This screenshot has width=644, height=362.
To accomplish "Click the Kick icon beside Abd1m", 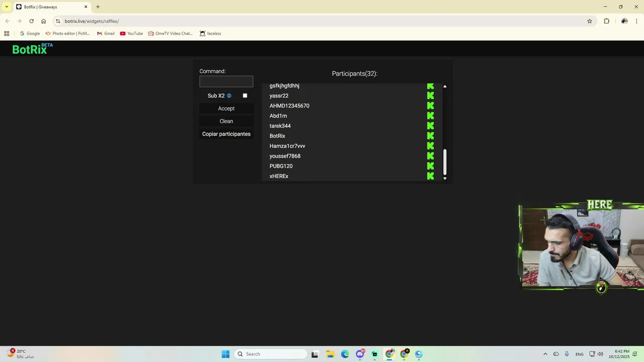I will point(430,116).
